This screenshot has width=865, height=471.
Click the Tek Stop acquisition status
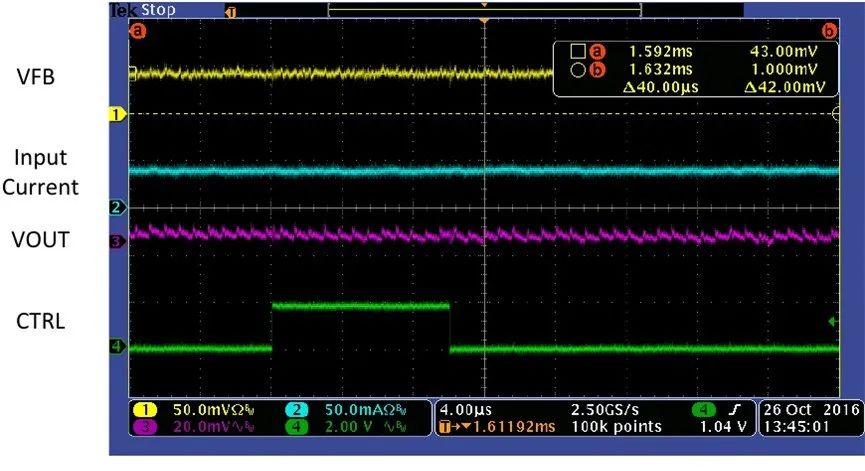point(143,10)
